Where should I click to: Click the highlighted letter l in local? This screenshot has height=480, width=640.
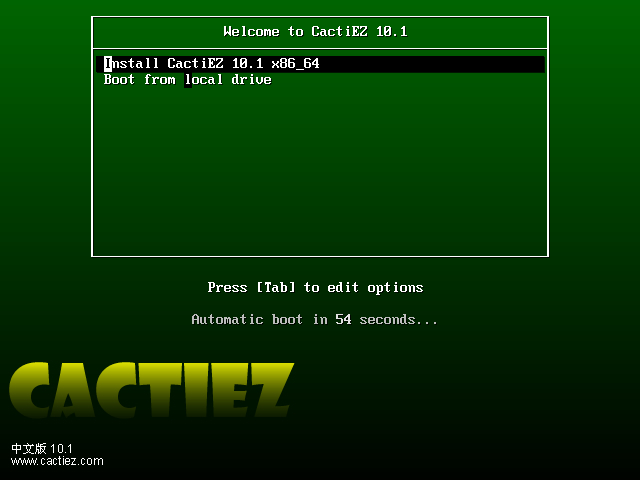coord(188,80)
